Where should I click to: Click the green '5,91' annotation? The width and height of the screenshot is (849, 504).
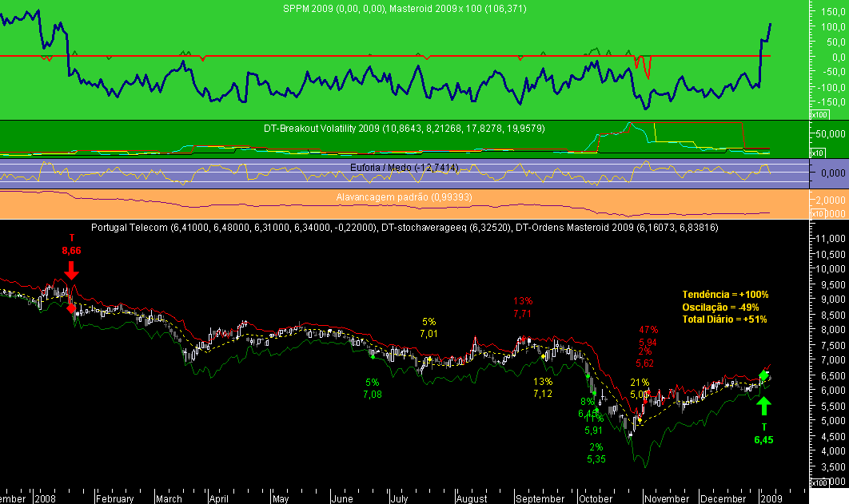[x=593, y=431]
